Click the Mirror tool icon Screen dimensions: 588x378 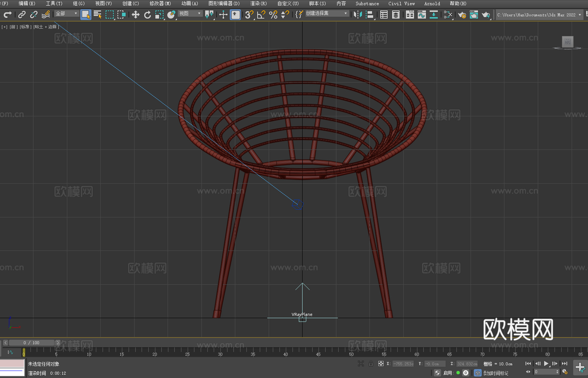[x=358, y=14]
